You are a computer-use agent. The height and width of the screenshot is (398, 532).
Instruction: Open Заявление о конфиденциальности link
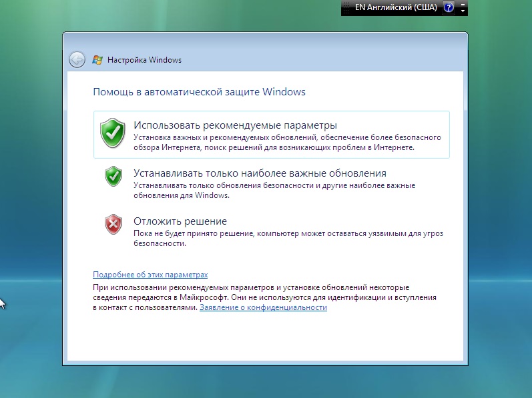(263, 307)
